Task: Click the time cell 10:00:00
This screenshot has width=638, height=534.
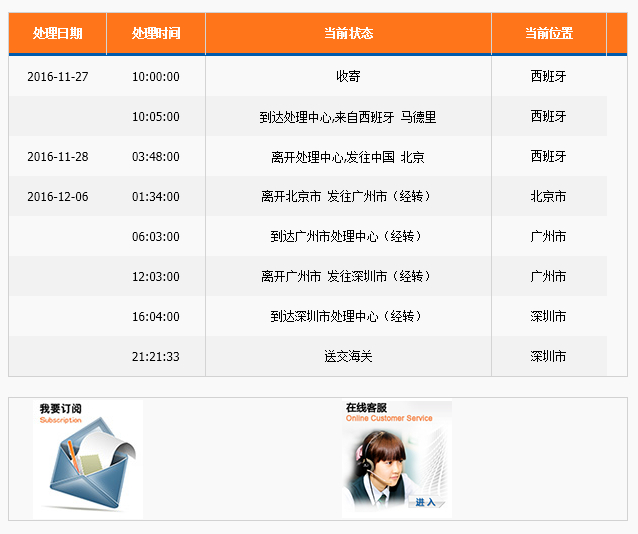Action: tap(155, 77)
